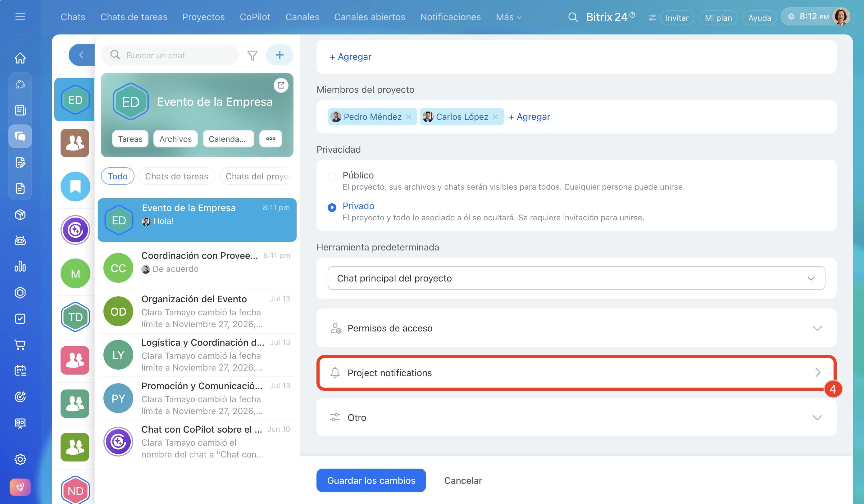The height and width of the screenshot is (504, 864).
Task: Open Evento de la Empresa in a new window
Action: pos(281,85)
